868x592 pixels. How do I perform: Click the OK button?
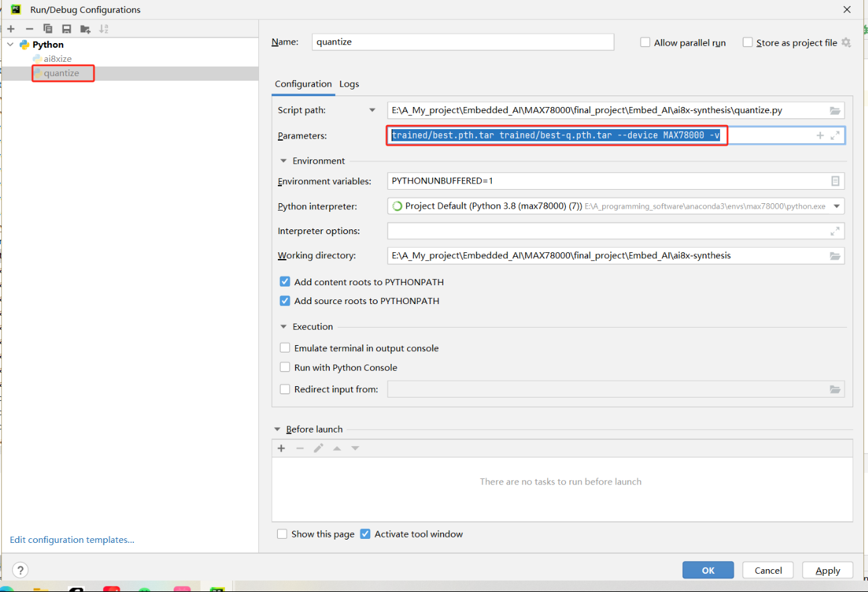coord(708,570)
